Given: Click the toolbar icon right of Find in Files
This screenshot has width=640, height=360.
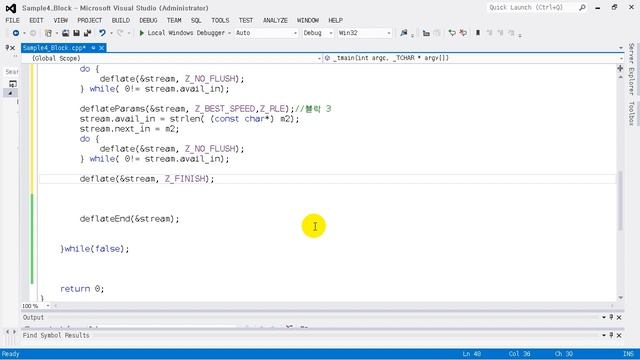Looking at the screenshot, I should coord(426,33).
